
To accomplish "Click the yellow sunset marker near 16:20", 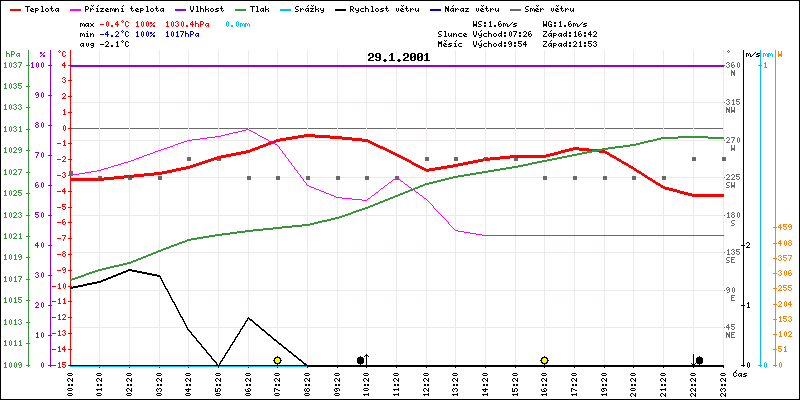I will point(544,360).
